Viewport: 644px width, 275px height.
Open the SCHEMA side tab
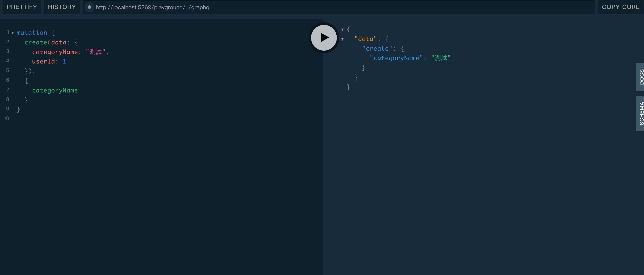click(x=640, y=113)
